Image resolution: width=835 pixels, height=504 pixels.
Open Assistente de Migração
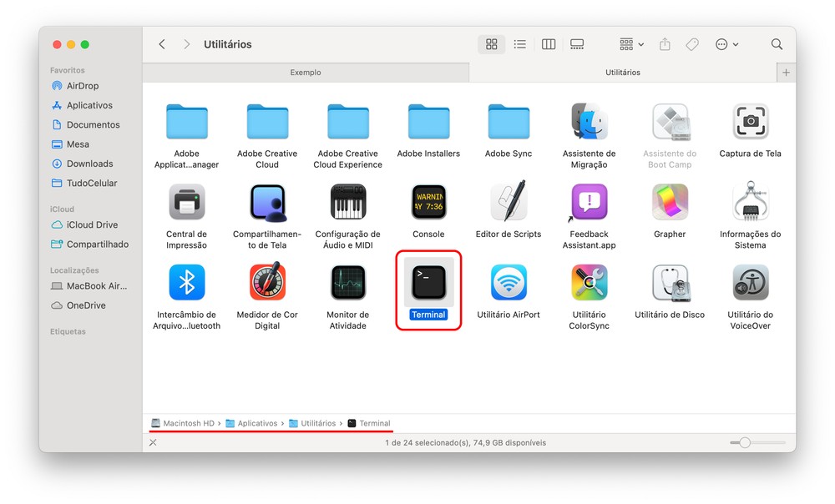pos(589,122)
